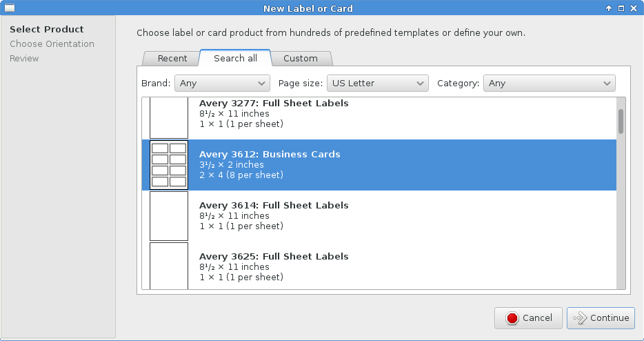This screenshot has height=341, width=644.
Task: Switch to the Custom tab
Action: pos(300,59)
